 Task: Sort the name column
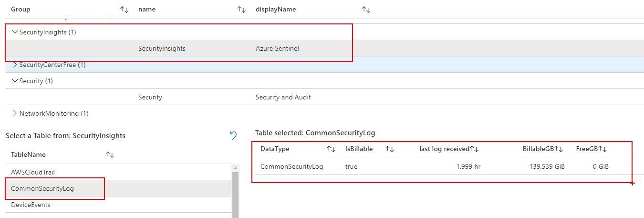(x=241, y=10)
